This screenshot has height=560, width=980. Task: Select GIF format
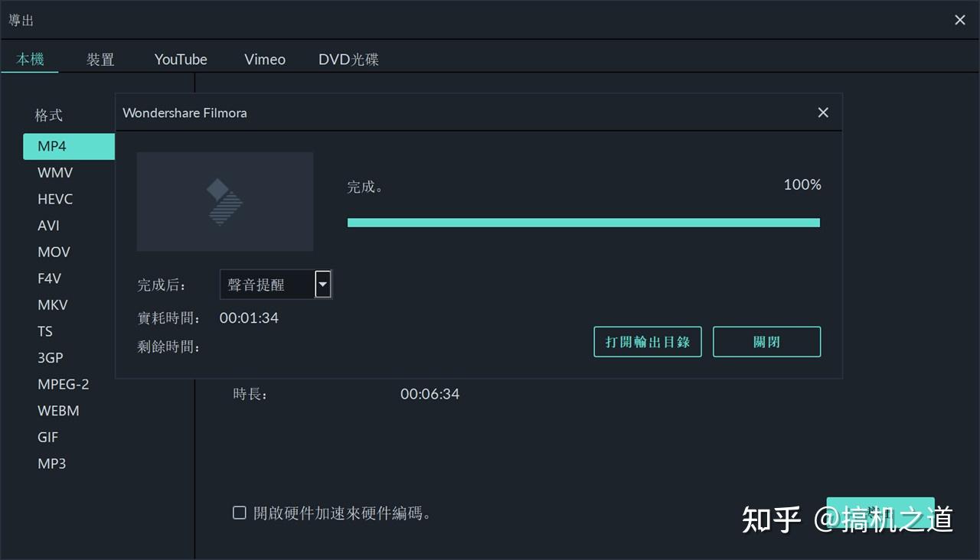pos(48,437)
